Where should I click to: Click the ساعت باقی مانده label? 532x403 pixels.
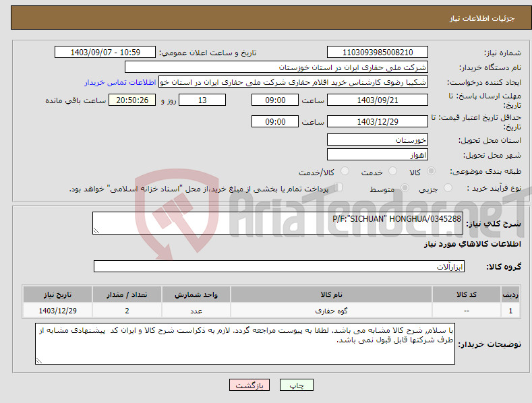pos(76,101)
